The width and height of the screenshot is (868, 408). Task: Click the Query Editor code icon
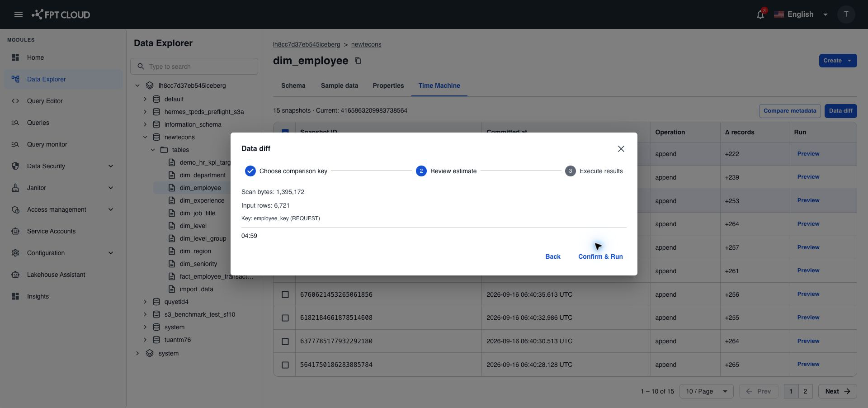point(15,101)
